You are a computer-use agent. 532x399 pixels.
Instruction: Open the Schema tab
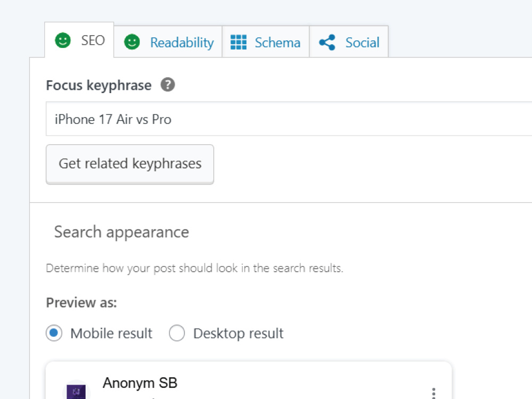(265, 41)
